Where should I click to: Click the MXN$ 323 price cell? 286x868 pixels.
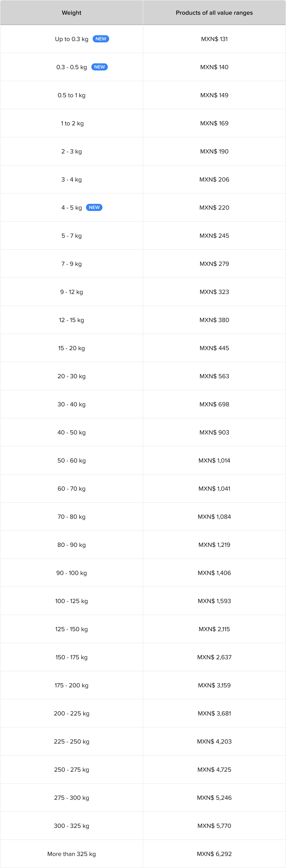[x=214, y=292]
